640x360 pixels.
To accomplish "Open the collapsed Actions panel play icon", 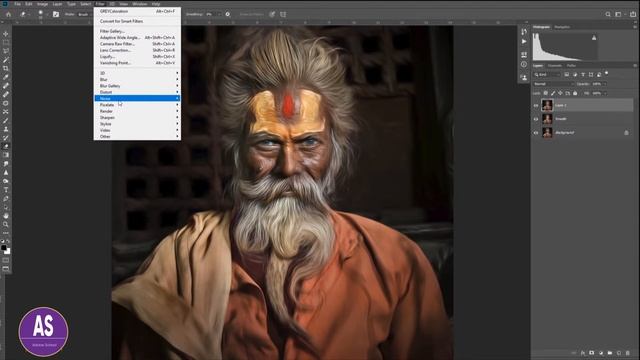I will coord(524,41).
